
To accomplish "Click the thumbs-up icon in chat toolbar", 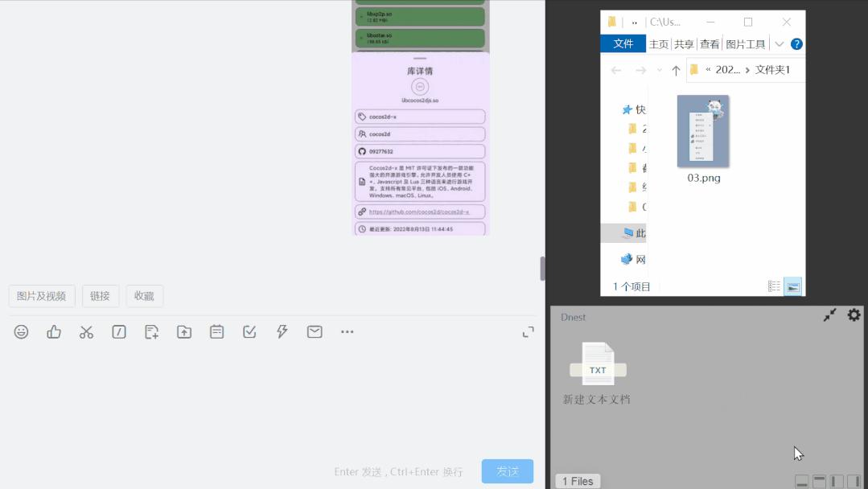I will click(54, 331).
